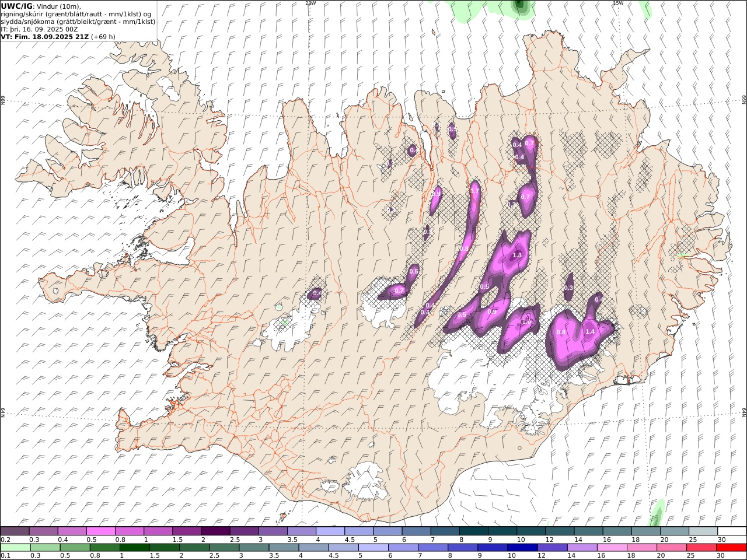Click the top-legend swatch starting at 1.5
Screen dimensions: 747x560
186,531
